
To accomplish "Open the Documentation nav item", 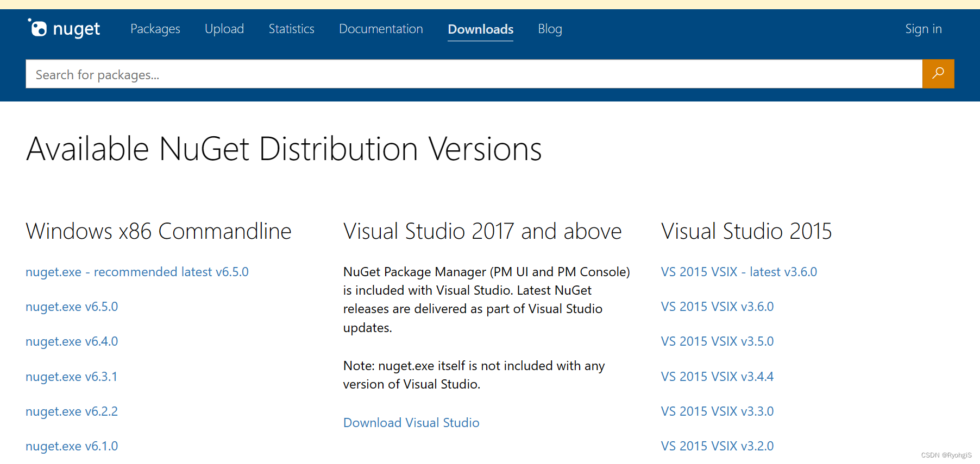I will (381, 29).
